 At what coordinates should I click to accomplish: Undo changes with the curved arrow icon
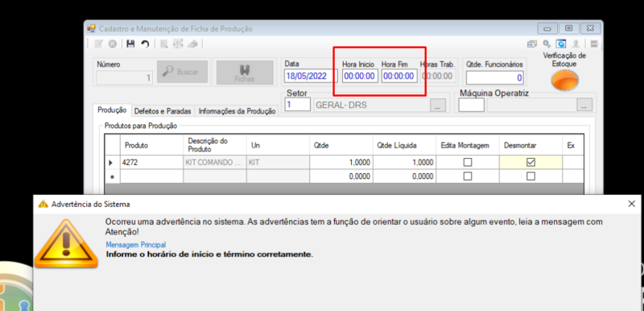pyautogui.click(x=145, y=44)
